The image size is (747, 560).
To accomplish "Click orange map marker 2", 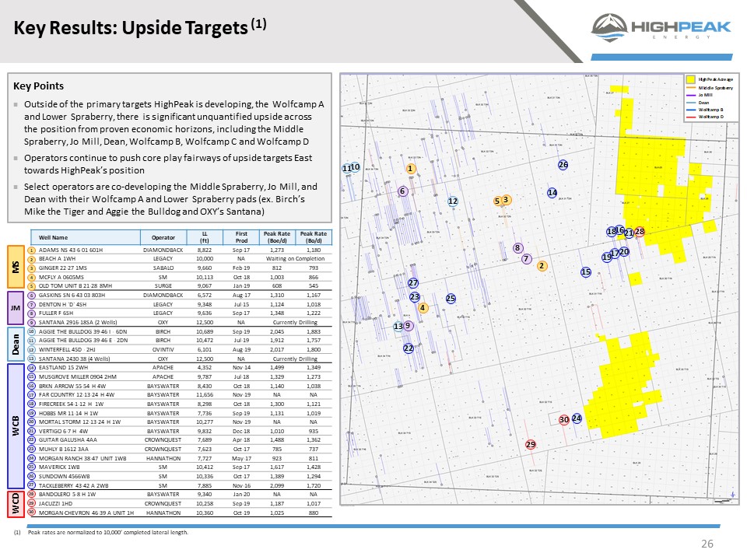I will click(542, 266).
